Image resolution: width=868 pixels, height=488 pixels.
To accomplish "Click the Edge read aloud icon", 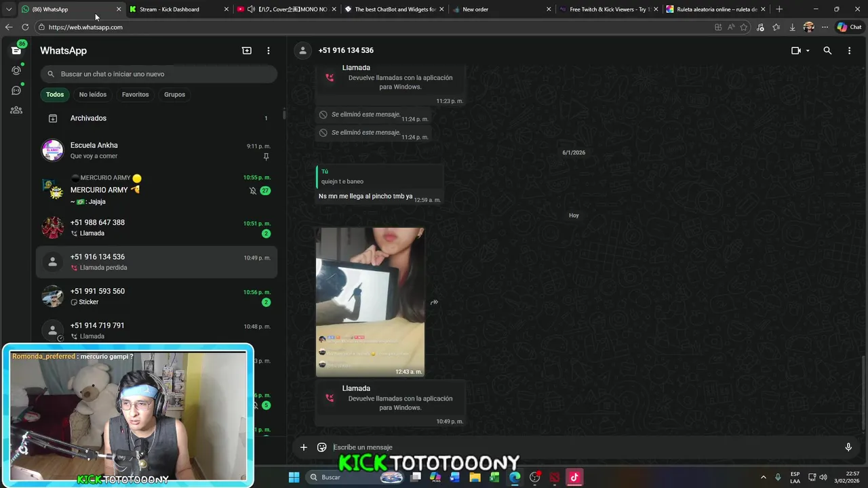I will (731, 27).
